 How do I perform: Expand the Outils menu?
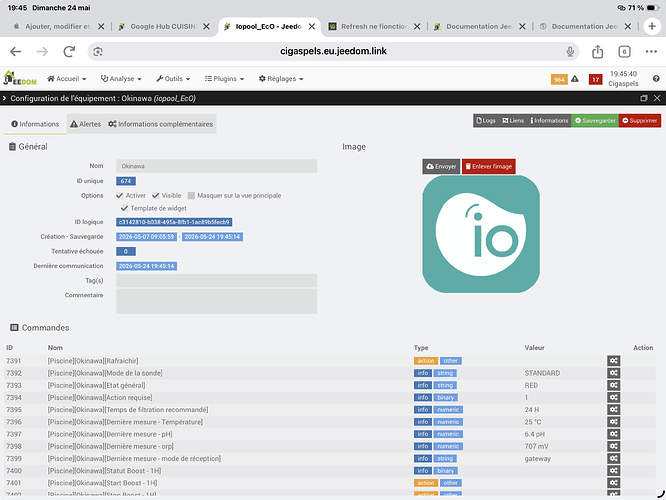(173, 79)
